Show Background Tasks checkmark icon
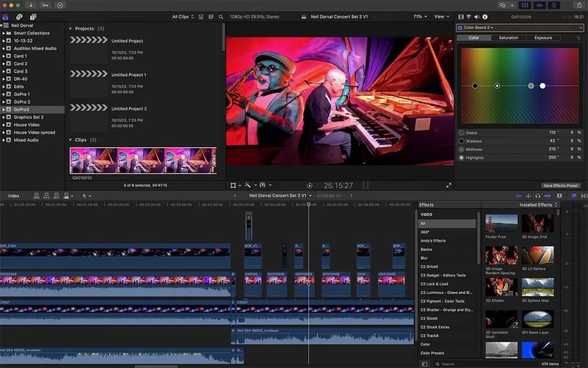The width and height of the screenshot is (588, 368). pos(60,5)
